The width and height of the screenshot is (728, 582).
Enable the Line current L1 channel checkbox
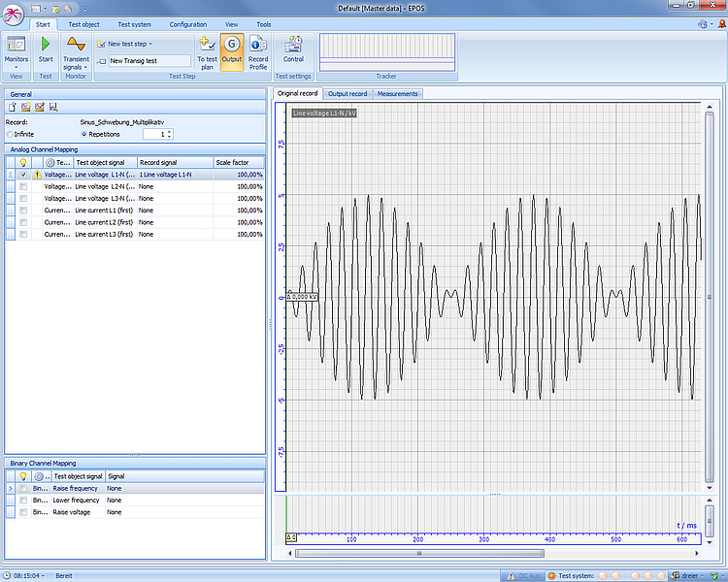23,210
